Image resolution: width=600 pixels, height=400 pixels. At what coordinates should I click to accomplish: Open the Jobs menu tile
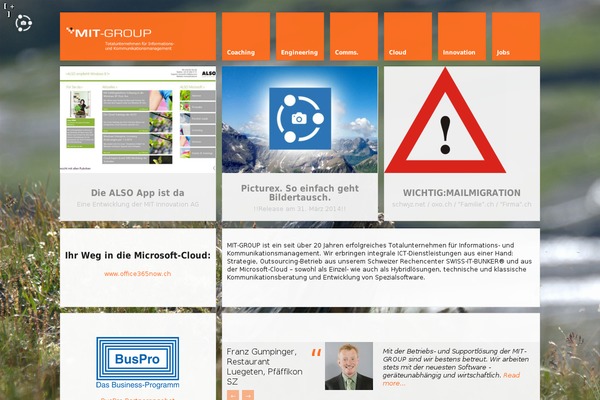(x=515, y=36)
